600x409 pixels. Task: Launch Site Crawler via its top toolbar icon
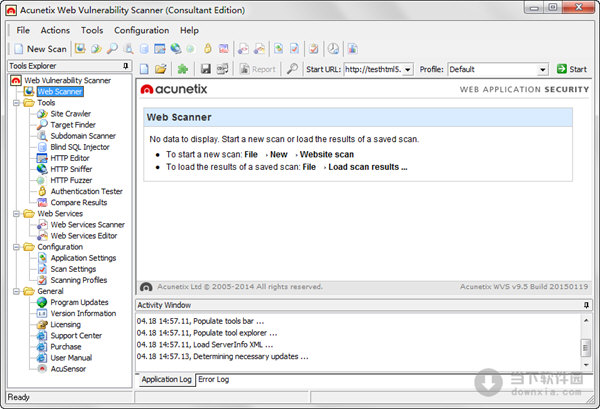(96, 49)
